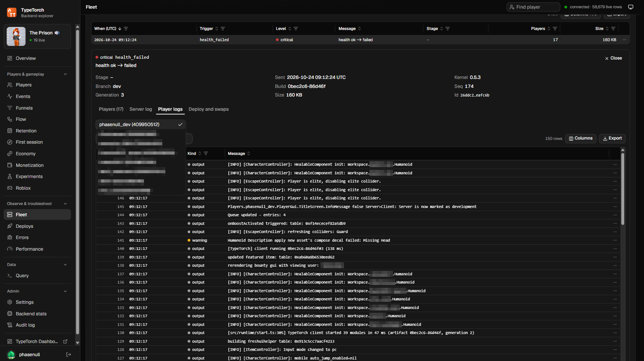This screenshot has width=644, height=361.
Task: Click the sidebar scrollbar
Action: pyautogui.click(x=77, y=181)
